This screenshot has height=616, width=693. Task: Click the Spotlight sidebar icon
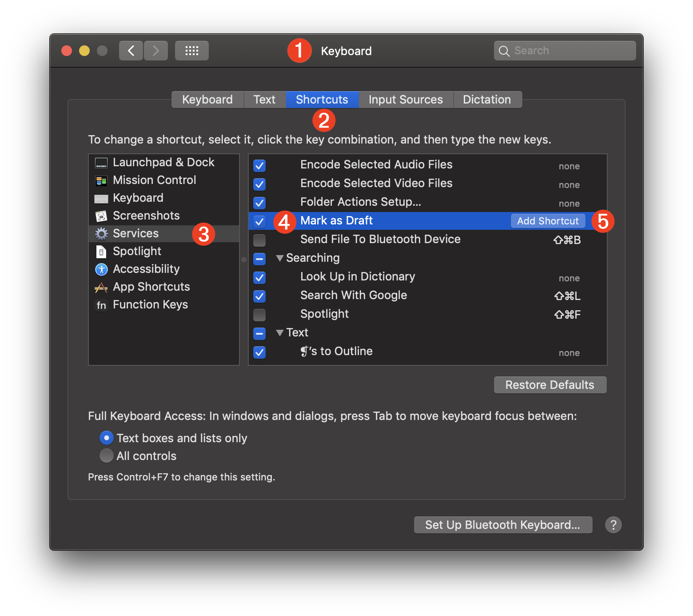[101, 251]
